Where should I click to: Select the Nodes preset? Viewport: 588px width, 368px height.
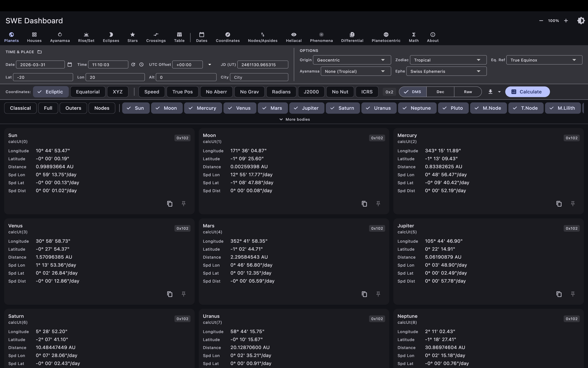[102, 108]
